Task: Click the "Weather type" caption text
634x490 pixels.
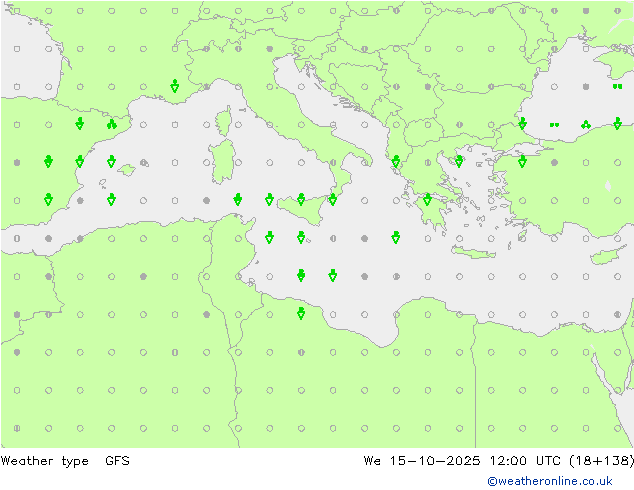Action: pos(44,461)
